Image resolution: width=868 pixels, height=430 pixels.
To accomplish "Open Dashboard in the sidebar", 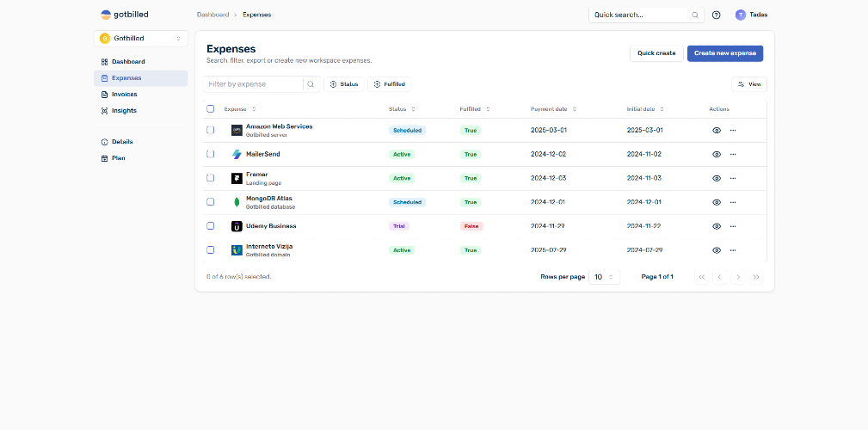I will coord(141,62).
